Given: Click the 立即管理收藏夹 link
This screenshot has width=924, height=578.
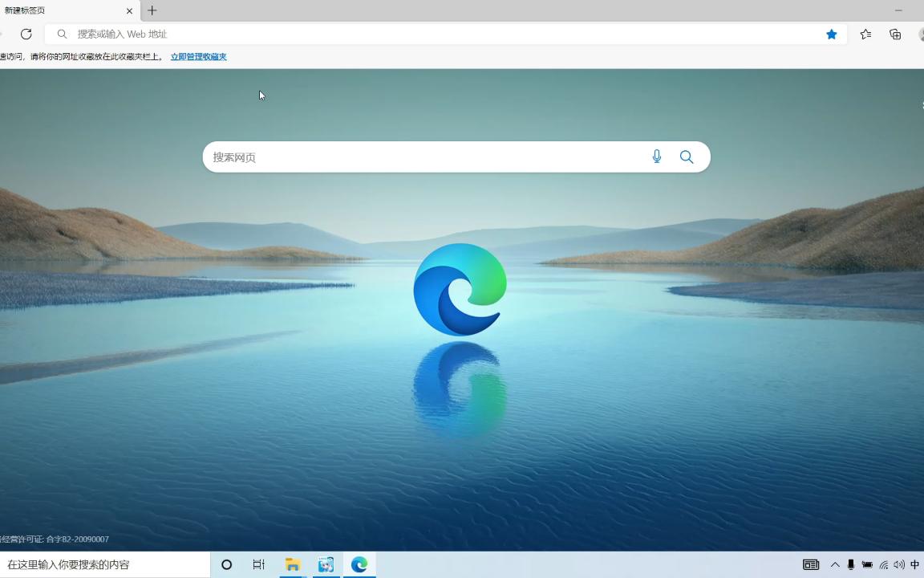Looking at the screenshot, I should [198, 56].
